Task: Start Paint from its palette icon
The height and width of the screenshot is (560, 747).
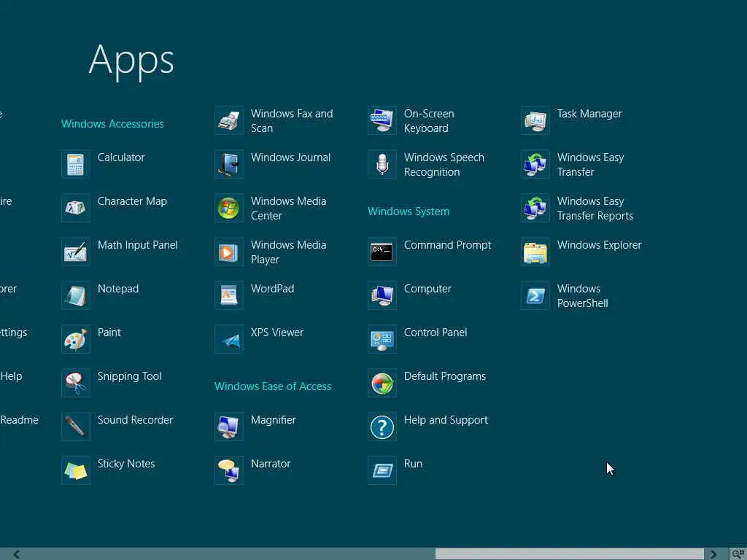Action: 76,340
